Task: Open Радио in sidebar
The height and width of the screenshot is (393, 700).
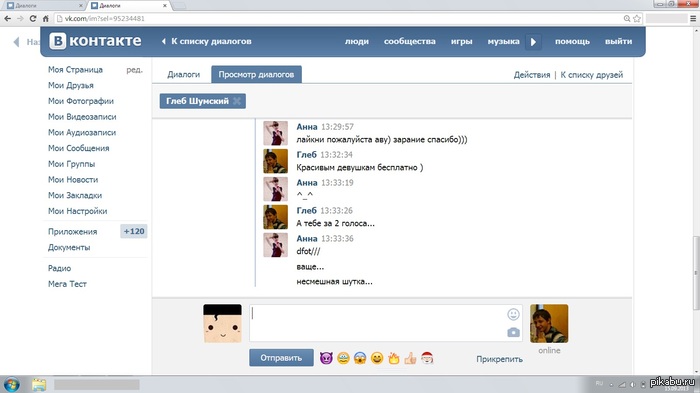Action: [59, 268]
